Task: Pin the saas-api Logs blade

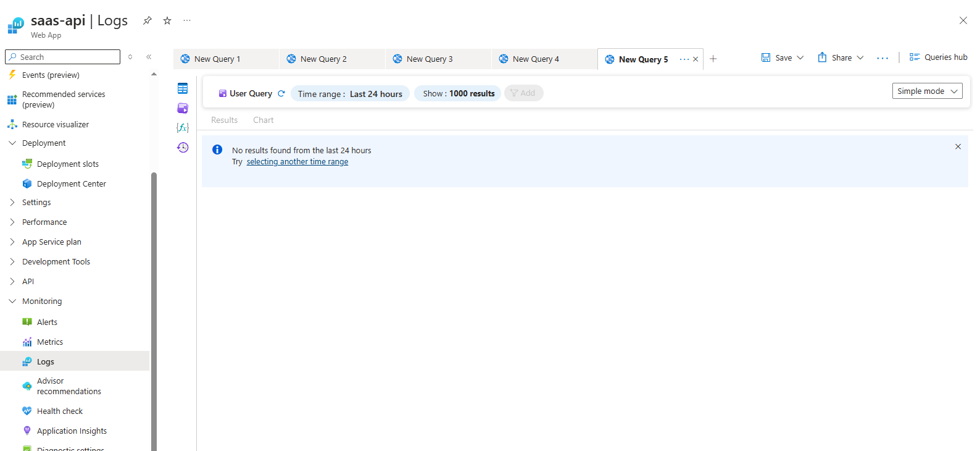Action: point(147,20)
